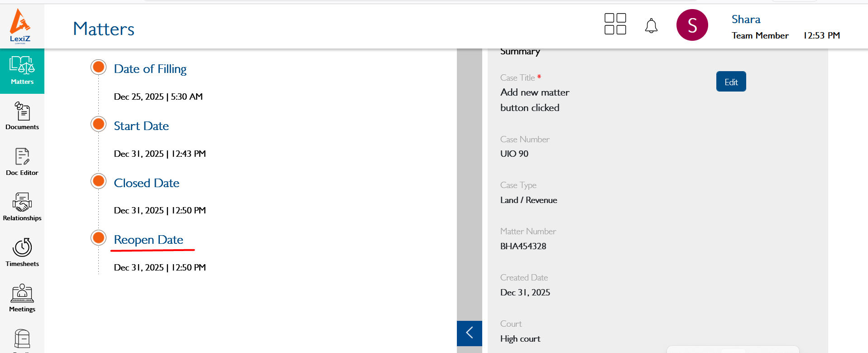Image resolution: width=868 pixels, height=353 pixels.
Task: Select the Closed Date timeline marker
Action: (x=98, y=181)
